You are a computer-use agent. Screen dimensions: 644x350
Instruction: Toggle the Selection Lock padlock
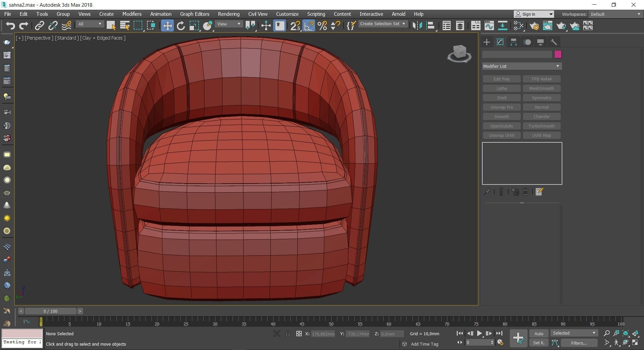288,334
